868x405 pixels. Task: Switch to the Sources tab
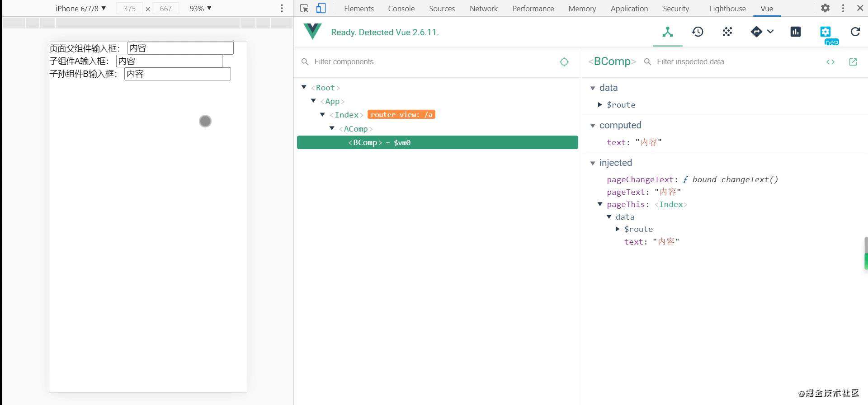point(442,9)
